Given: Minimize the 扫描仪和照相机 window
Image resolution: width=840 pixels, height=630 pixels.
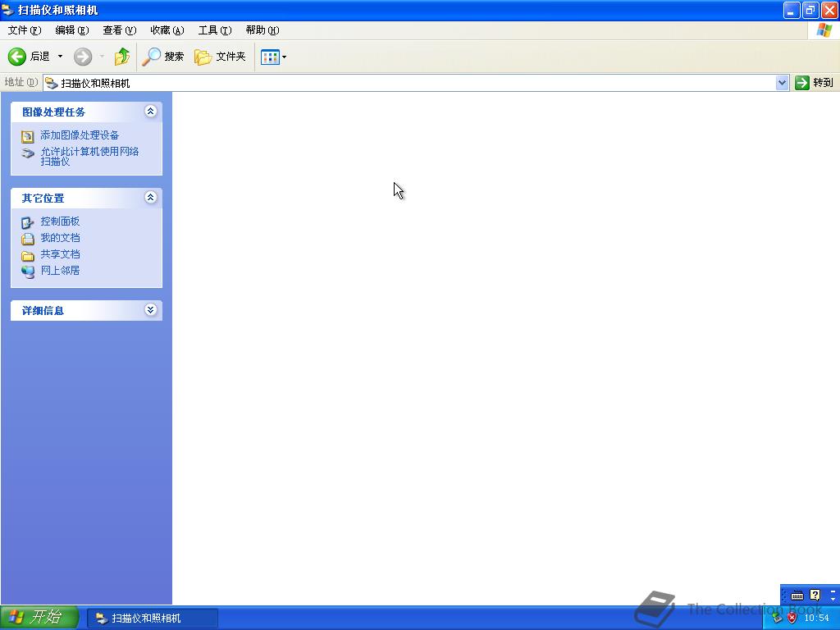Looking at the screenshot, I should pos(792,10).
